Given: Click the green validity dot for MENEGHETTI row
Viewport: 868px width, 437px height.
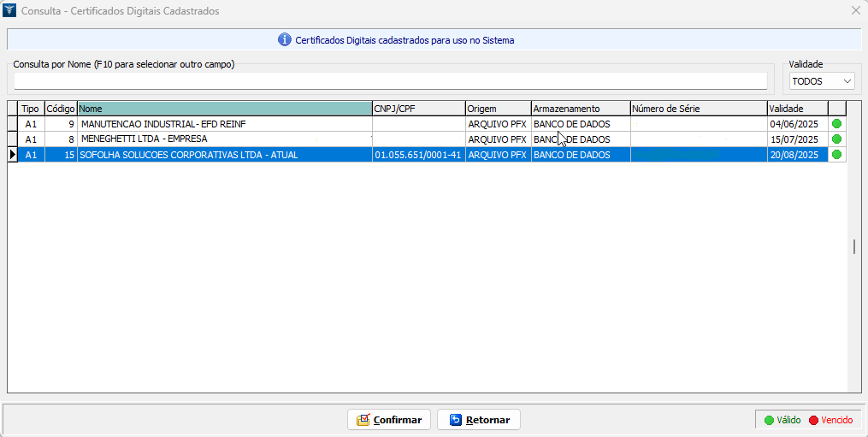Looking at the screenshot, I should tap(836, 139).
